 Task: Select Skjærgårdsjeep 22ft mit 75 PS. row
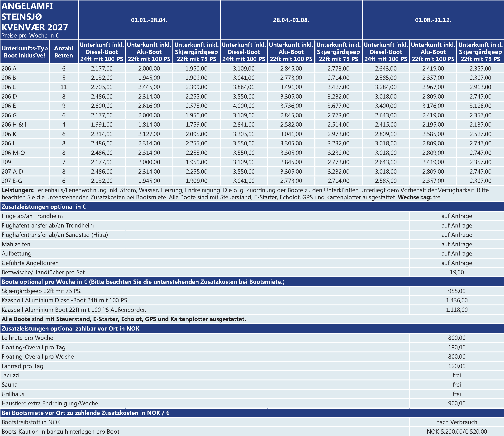(252, 291)
